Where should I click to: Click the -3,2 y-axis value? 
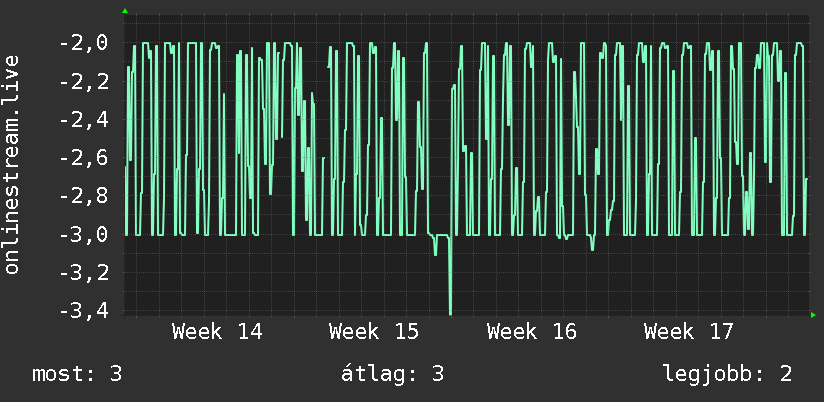(x=84, y=273)
